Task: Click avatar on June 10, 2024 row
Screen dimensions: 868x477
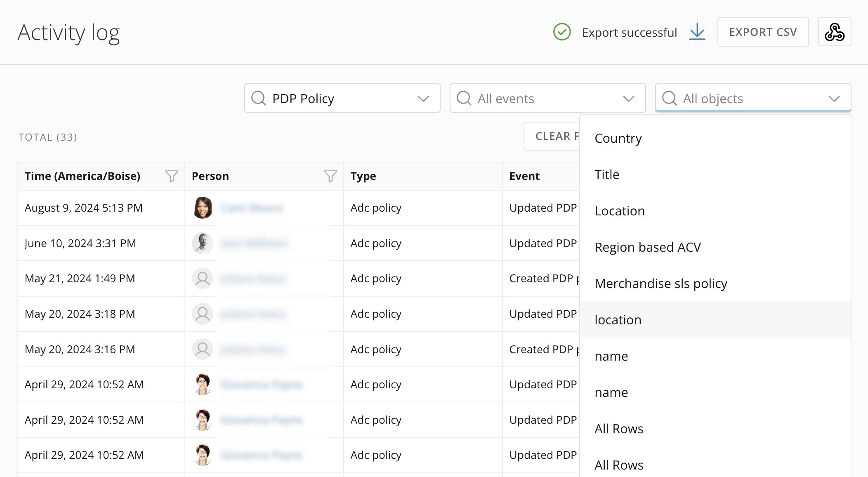Action: [203, 243]
